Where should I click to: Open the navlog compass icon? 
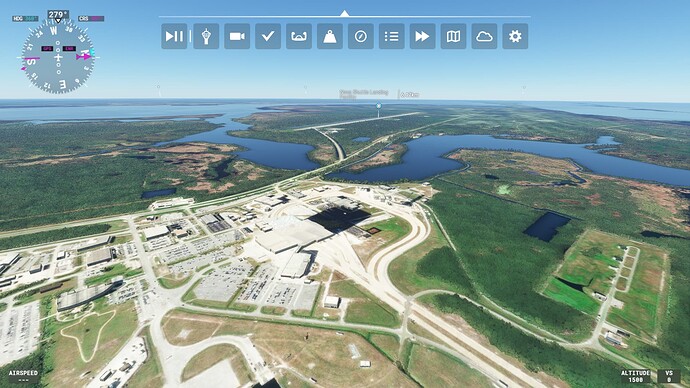(361, 36)
